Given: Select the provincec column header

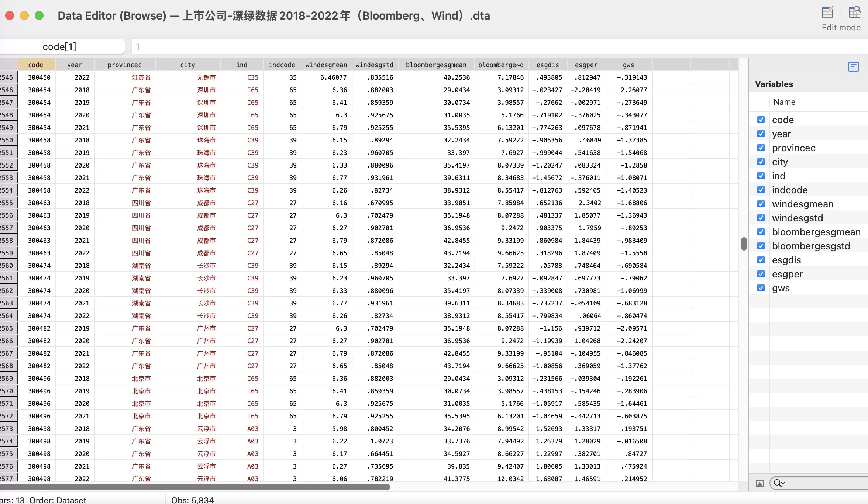Looking at the screenshot, I should (x=124, y=65).
